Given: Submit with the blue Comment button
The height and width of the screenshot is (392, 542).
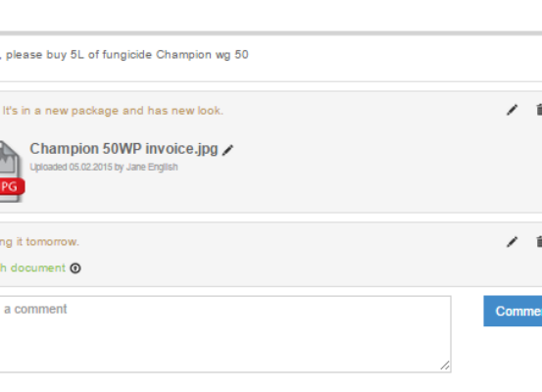Looking at the screenshot, I should click(x=513, y=311).
